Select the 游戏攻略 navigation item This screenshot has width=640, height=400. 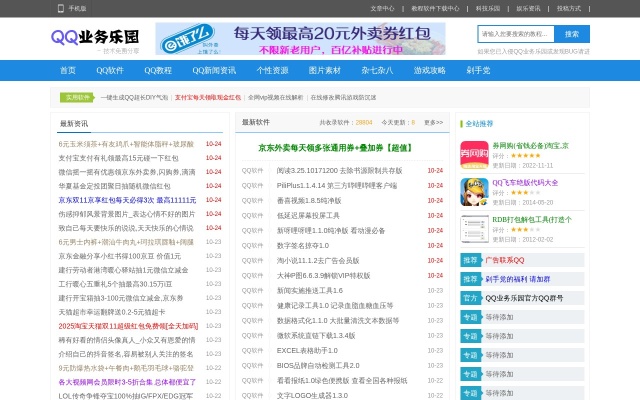(430, 70)
